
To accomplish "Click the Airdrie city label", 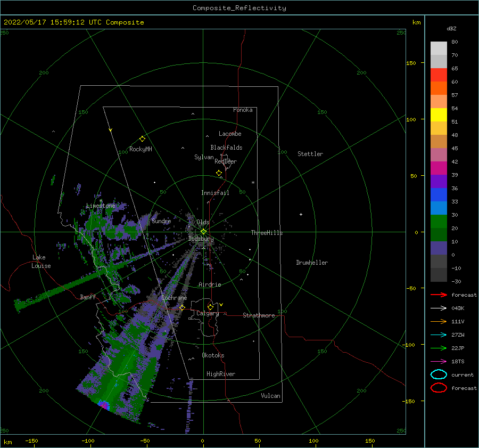I will pos(210,284).
